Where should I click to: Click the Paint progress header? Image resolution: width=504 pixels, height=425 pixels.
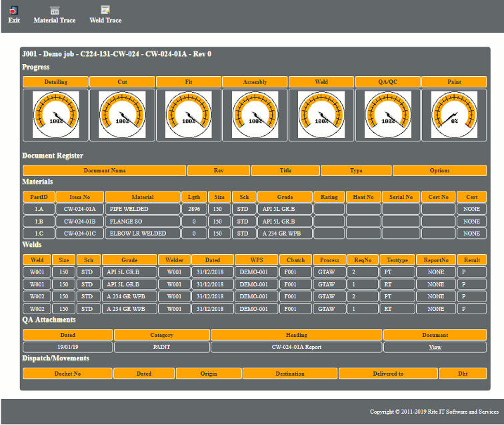tap(454, 82)
